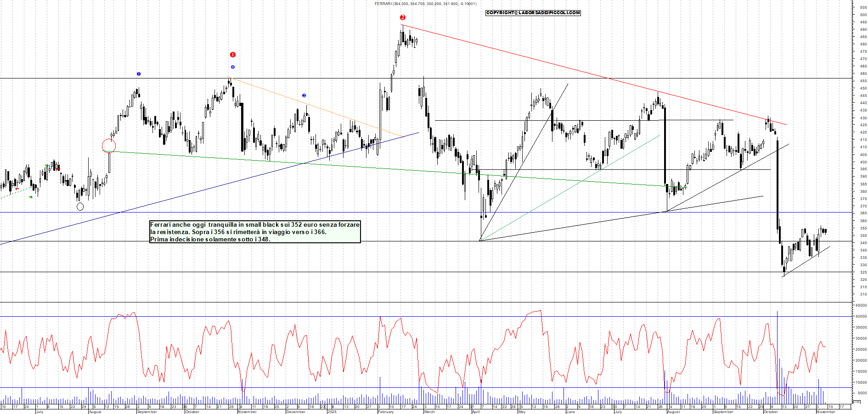The image size is (868, 414).
Task: Open the COPYRIGHT@LABORSADEIPICCOLI.COM link
Action: [533, 13]
